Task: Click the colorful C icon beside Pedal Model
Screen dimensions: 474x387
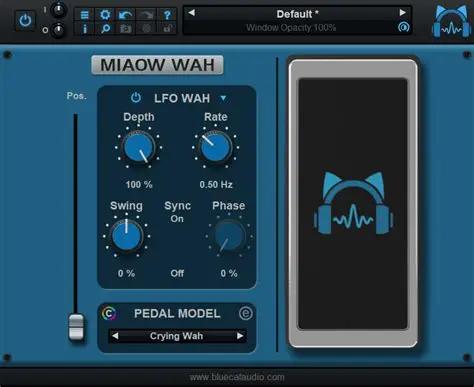Action: pyautogui.click(x=109, y=313)
